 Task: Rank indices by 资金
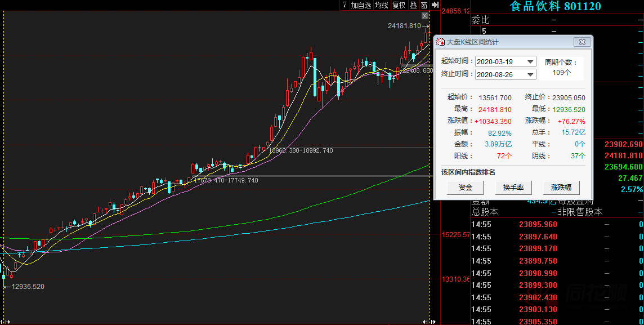465,188
